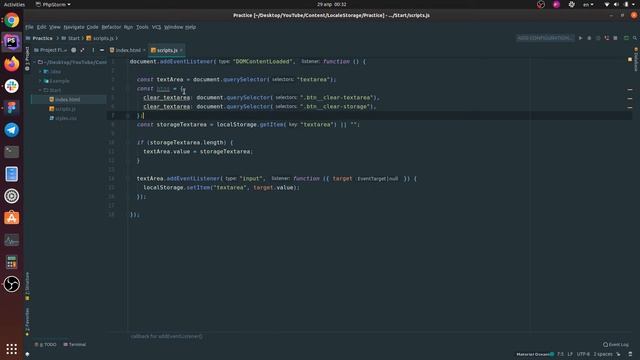Click the locate-file target icon in Project panel
This screenshot has height=360, width=640.
pos(73,50)
